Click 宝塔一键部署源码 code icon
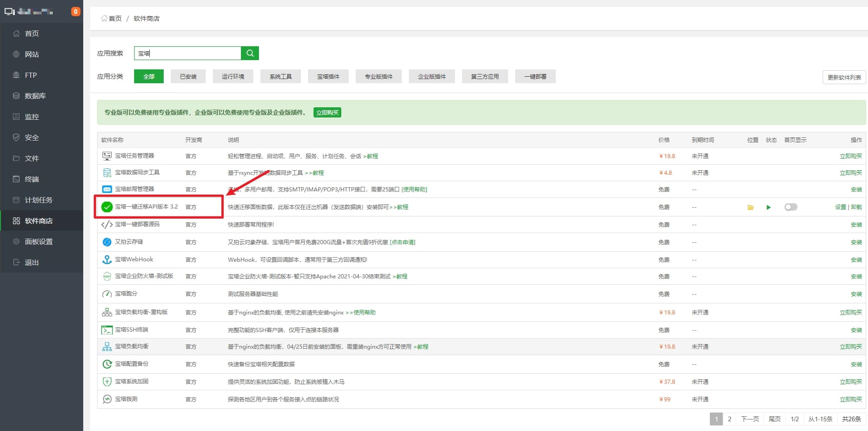The height and width of the screenshot is (431, 868). tap(107, 224)
